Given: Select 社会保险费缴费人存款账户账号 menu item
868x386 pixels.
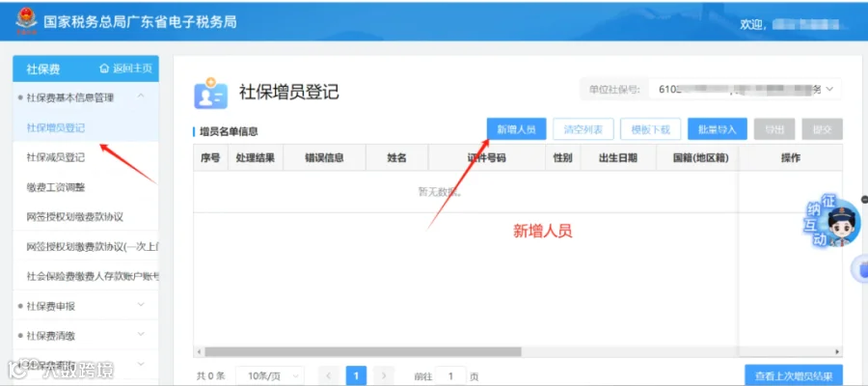Looking at the screenshot, I should point(86,275).
